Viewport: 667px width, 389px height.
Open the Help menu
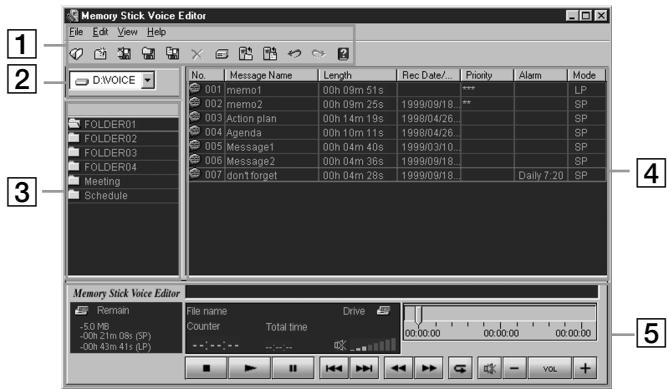pyautogui.click(x=157, y=32)
